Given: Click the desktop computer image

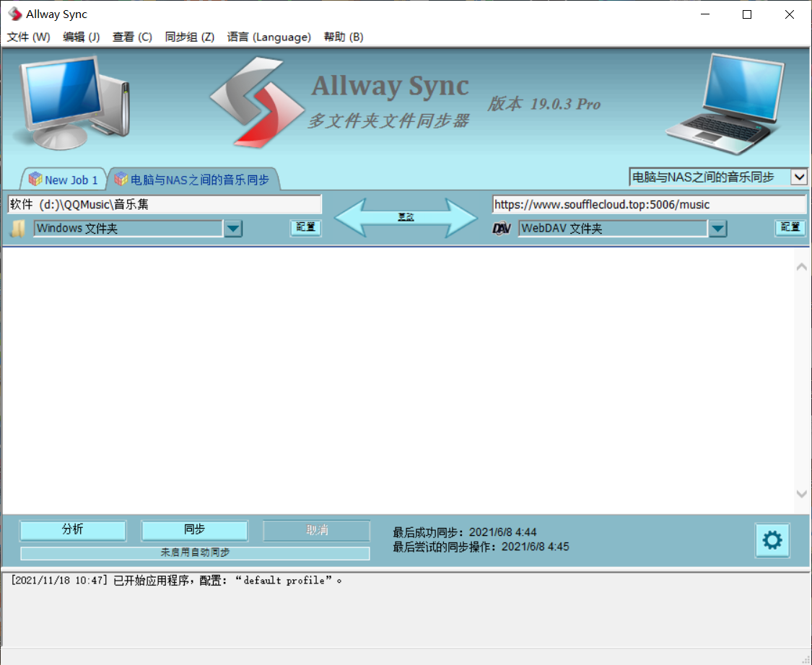Looking at the screenshot, I should (71, 103).
